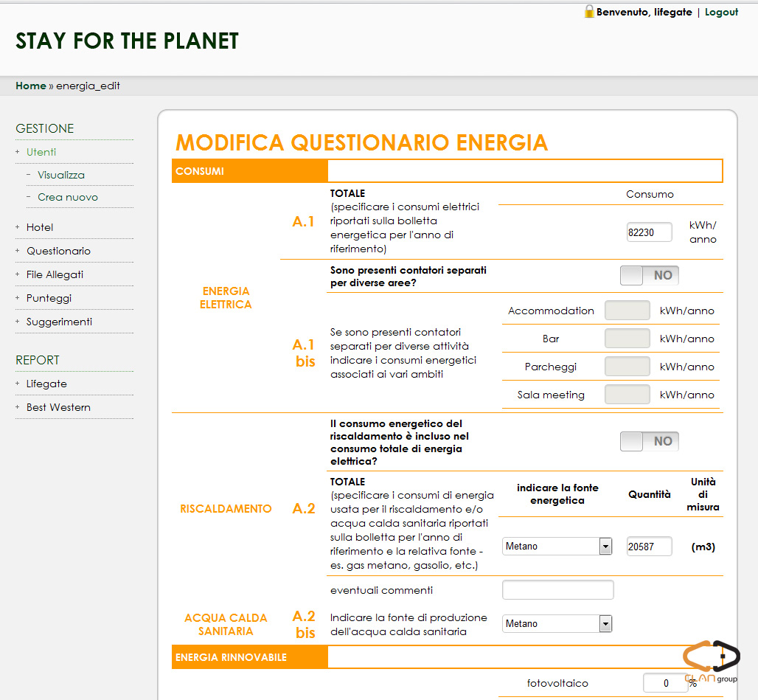758x700 pixels.
Task: Click the Consumo column header
Action: coord(650,194)
